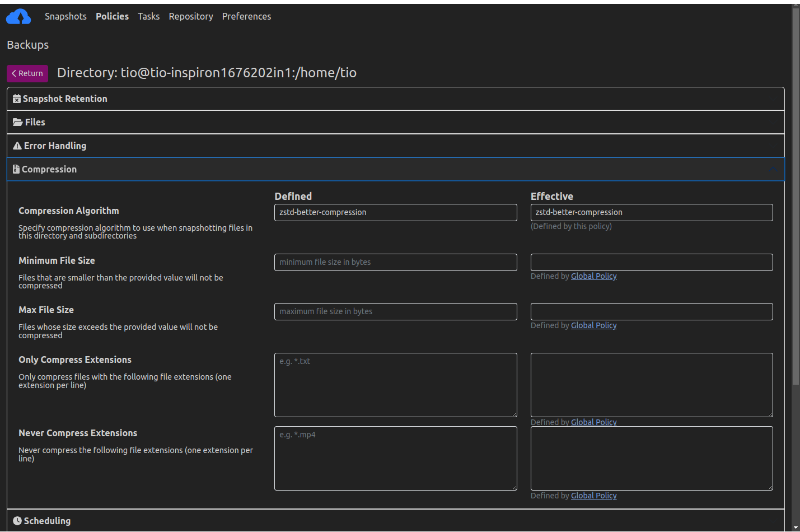Click the Compression archive file icon

16,169
